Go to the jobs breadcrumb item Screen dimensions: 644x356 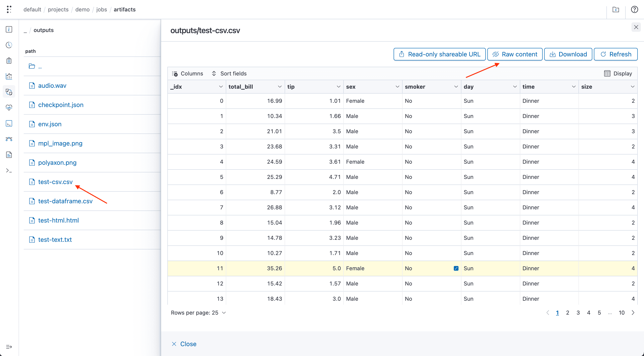click(102, 9)
